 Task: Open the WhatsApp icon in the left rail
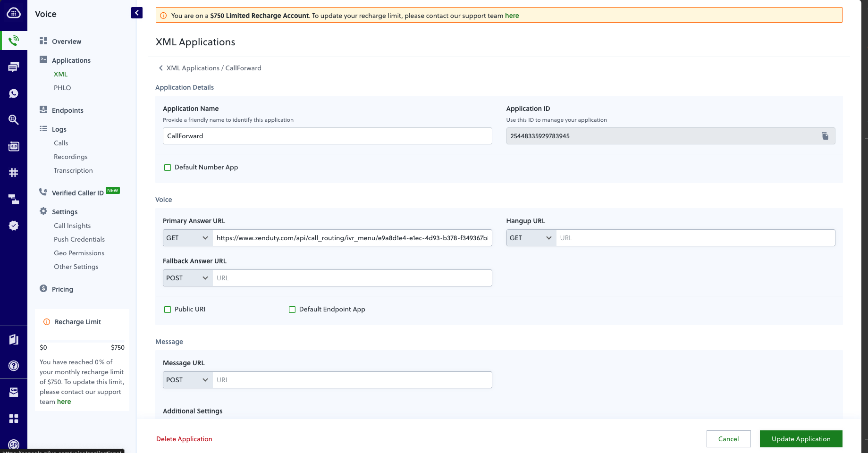tap(14, 93)
